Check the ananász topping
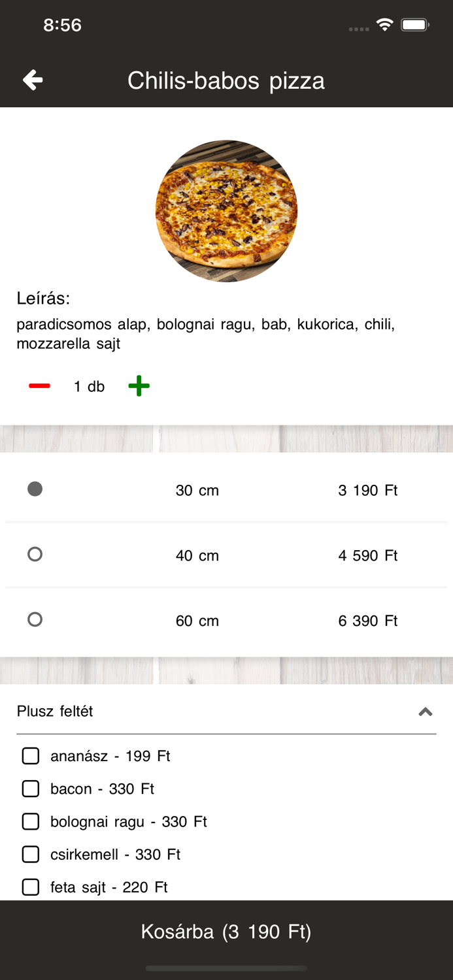453x980 pixels. pos(31,756)
